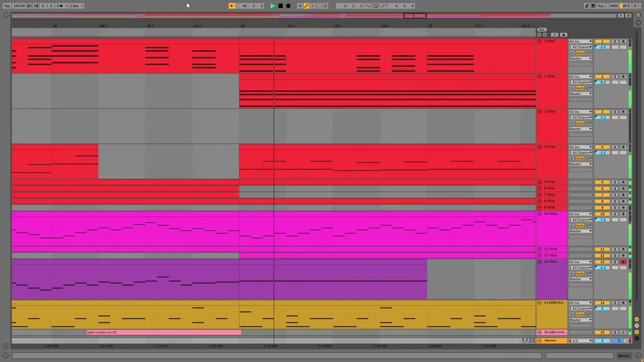Adjust track 2 volume -6.0 field
This screenshot has height=362, width=644.
tap(602, 82)
